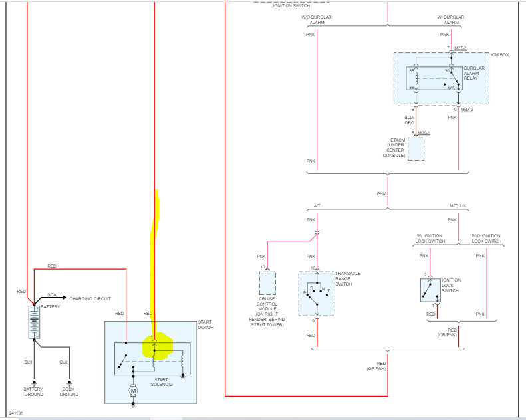This screenshot has width=526, height=420.
Task: Select the 'BODY GROUND' text
Action: point(68,392)
